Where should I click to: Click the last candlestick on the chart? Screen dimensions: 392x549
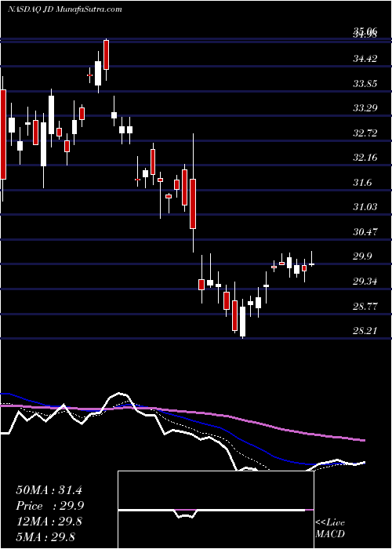tap(312, 264)
